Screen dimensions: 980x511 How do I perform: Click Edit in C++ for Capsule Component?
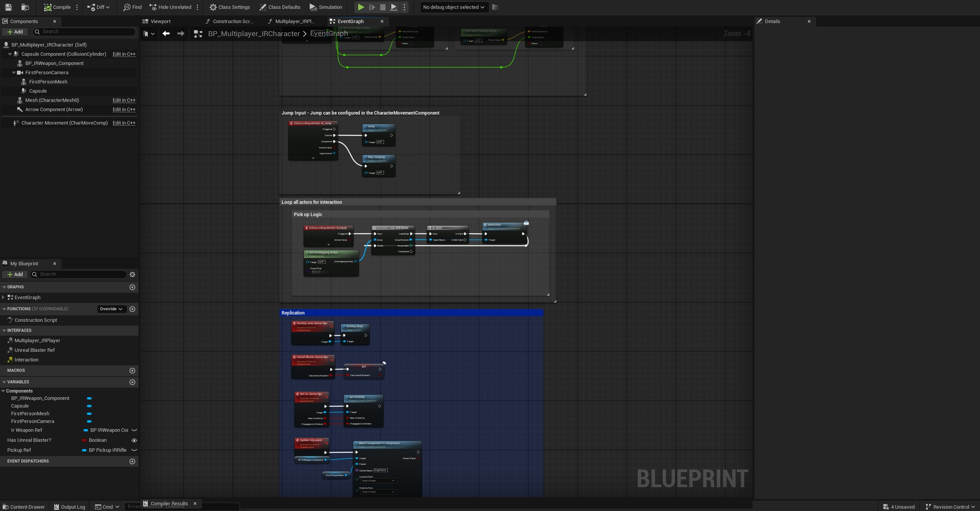(124, 54)
